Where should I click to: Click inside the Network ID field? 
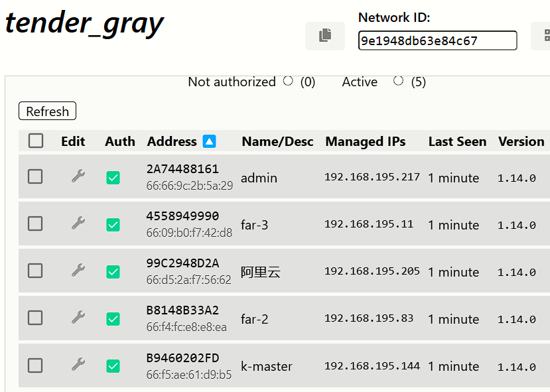(x=437, y=41)
